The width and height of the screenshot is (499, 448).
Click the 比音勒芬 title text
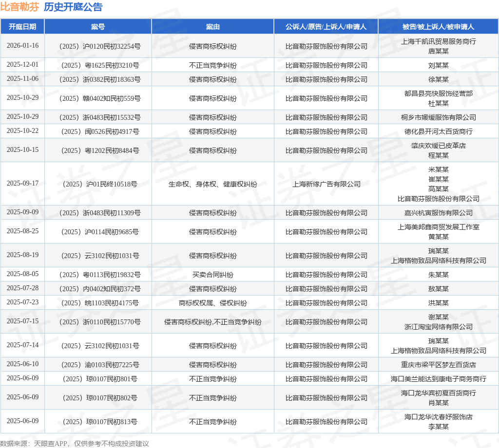point(19,7)
